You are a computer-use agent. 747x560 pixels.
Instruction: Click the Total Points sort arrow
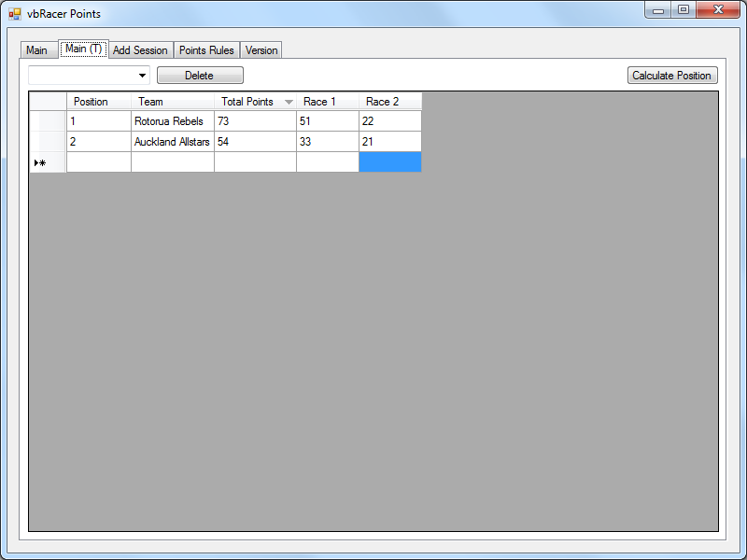pos(289,102)
